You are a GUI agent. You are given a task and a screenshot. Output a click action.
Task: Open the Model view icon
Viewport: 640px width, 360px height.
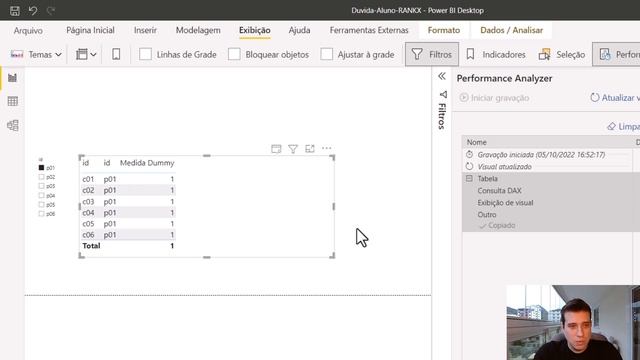coord(13,125)
